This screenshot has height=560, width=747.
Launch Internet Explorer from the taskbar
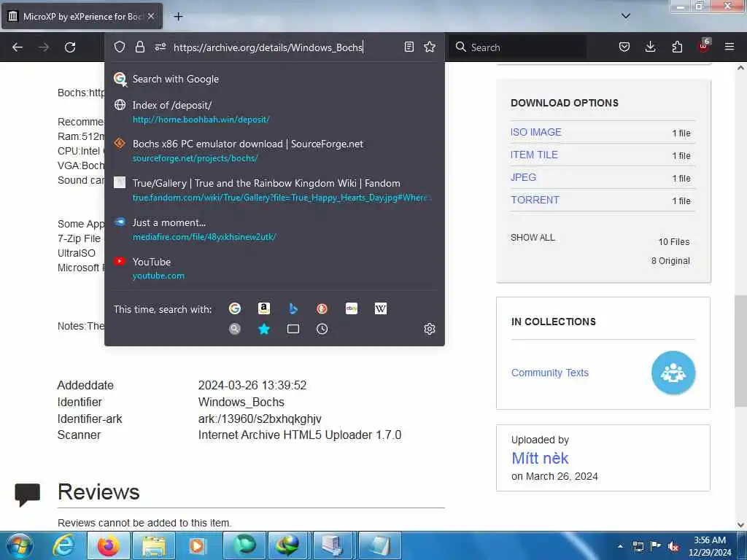63,545
